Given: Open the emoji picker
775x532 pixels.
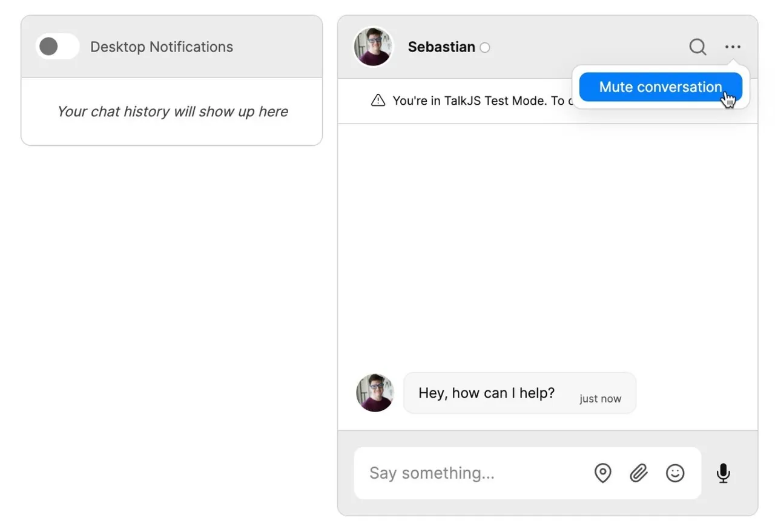Looking at the screenshot, I should click(674, 473).
